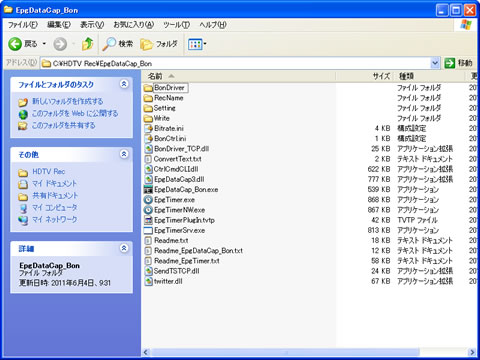The height and width of the screenshot is (360, 480).
Task: Sort by Name (名前) column header
Action: click(239, 76)
